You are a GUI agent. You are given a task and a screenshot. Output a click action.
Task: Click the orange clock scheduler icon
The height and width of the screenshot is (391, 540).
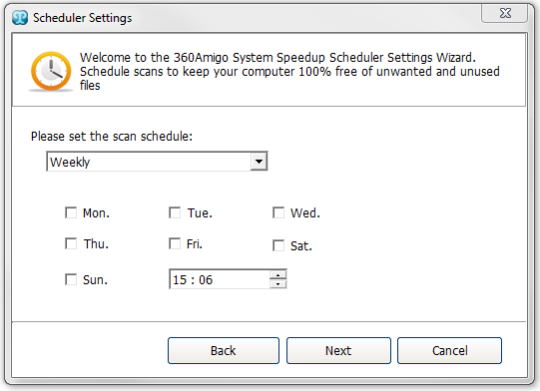click(x=51, y=71)
